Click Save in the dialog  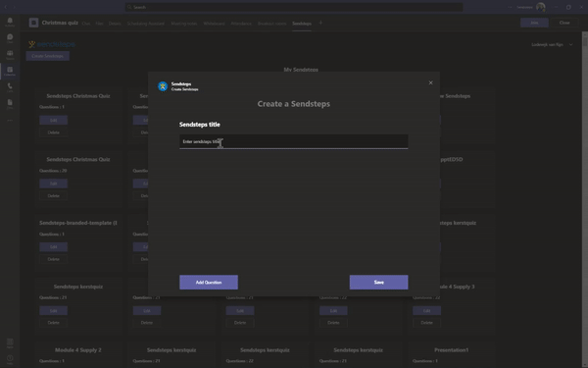pos(378,282)
